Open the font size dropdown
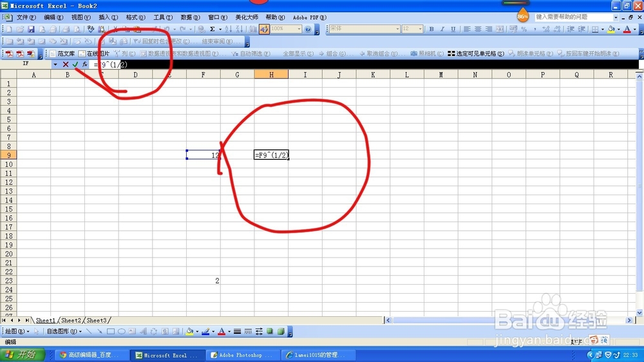The width and height of the screenshot is (644, 362). 420,29
